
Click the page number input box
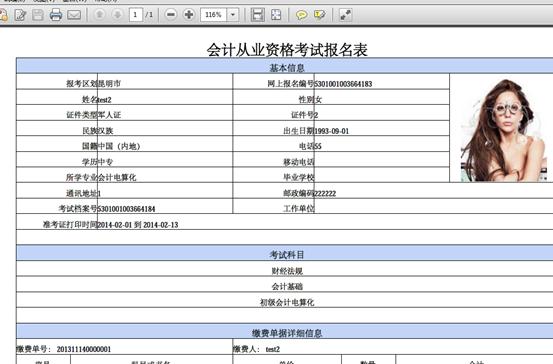135,15
